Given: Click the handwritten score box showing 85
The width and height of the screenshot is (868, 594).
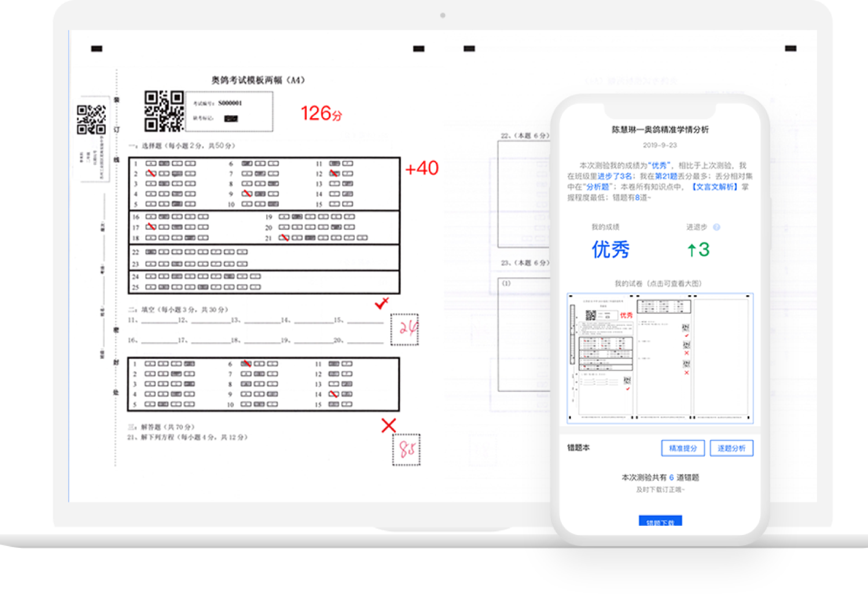Looking at the screenshot, I should 406,449.
